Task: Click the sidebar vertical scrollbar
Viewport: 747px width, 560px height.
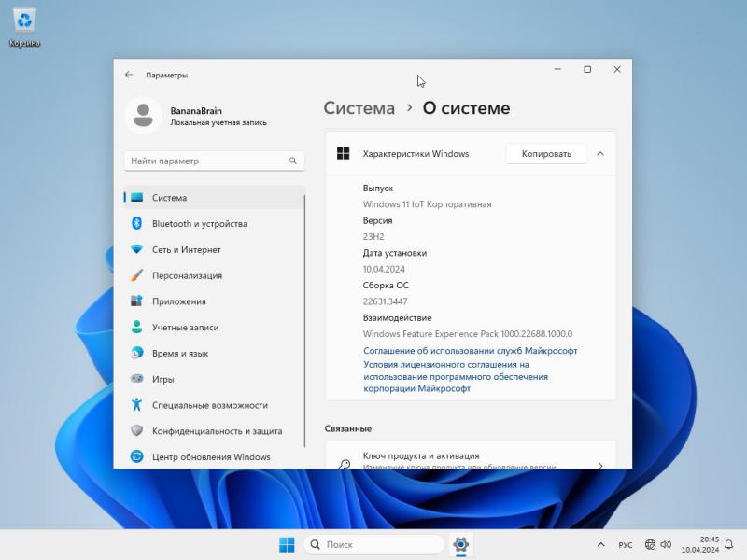Action: [x=304, y=320]
